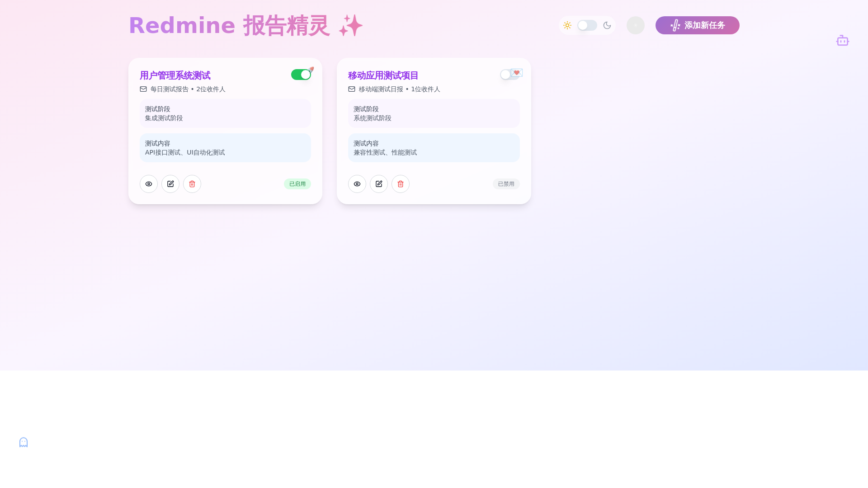
Task: Click the moon dark-mode icon
Action: coord(607,25)
